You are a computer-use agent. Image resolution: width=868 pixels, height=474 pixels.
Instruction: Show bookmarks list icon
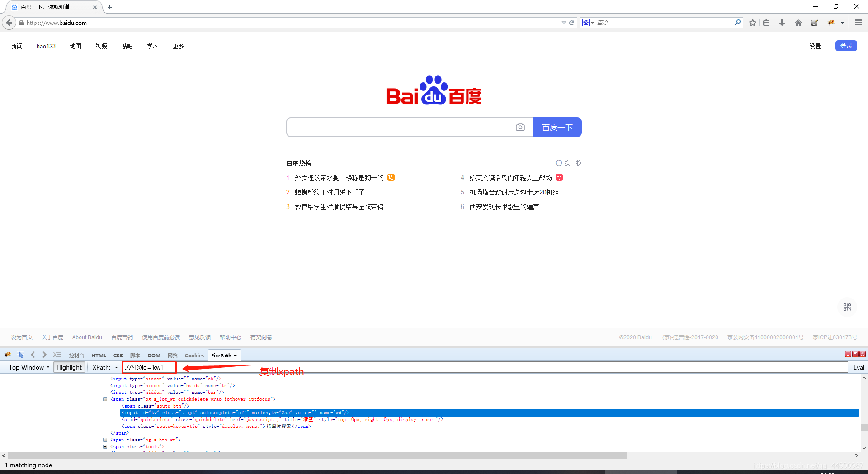(x=766, y=23)
